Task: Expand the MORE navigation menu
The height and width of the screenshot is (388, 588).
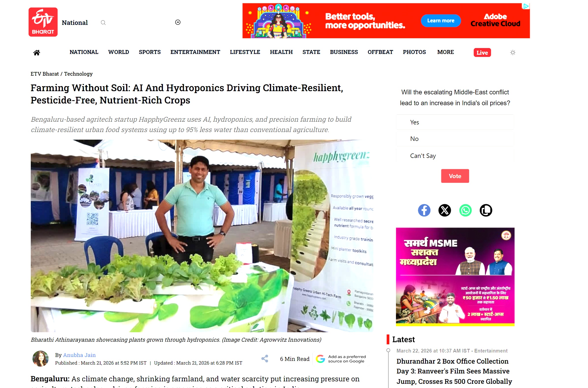Action: pos(446,52)
